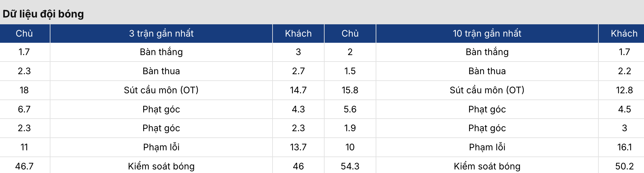The height and width of the screenshot is (173, 644).
Task: Click the "Phạm lỗi" label beside 13.7
Action: [x=161, y=147]
